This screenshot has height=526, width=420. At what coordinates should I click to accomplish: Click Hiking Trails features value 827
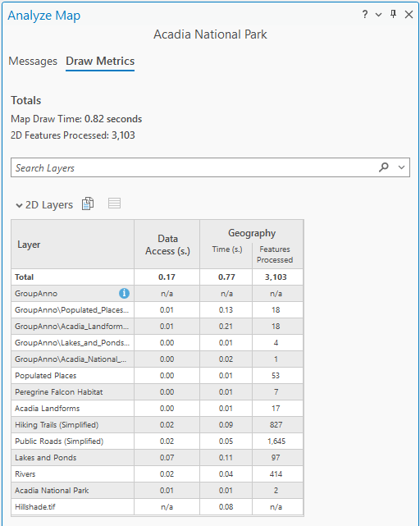(x=276, y=425)
